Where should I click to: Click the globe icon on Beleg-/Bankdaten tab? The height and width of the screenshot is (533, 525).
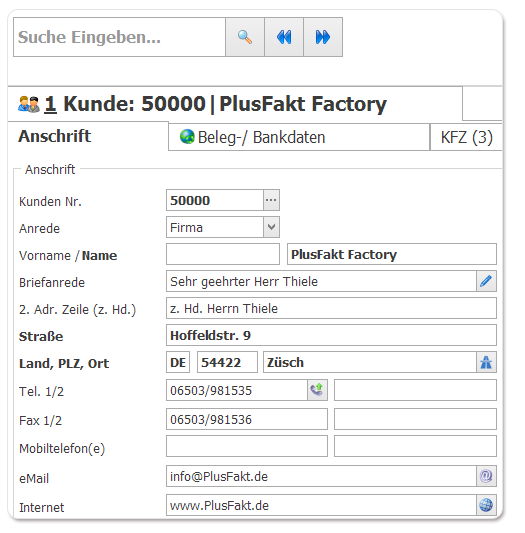point(187,137)
